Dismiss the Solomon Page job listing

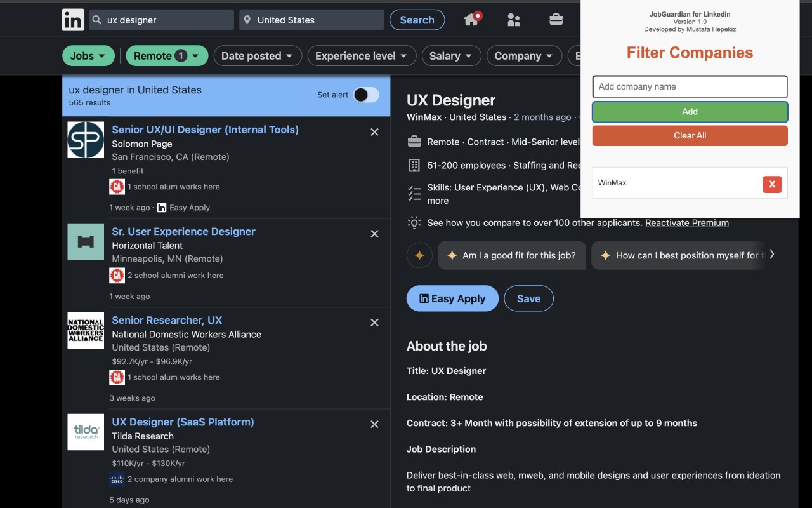click(x=374, y=132)
